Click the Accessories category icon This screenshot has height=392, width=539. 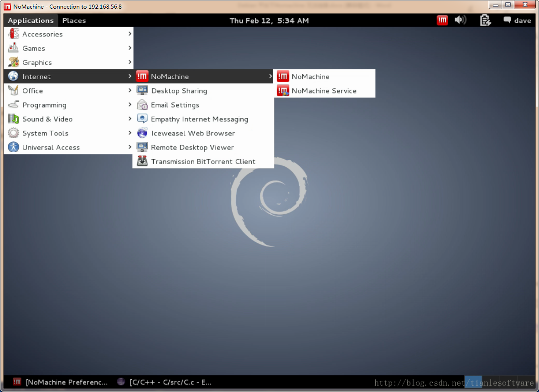(x=13, y=34)
